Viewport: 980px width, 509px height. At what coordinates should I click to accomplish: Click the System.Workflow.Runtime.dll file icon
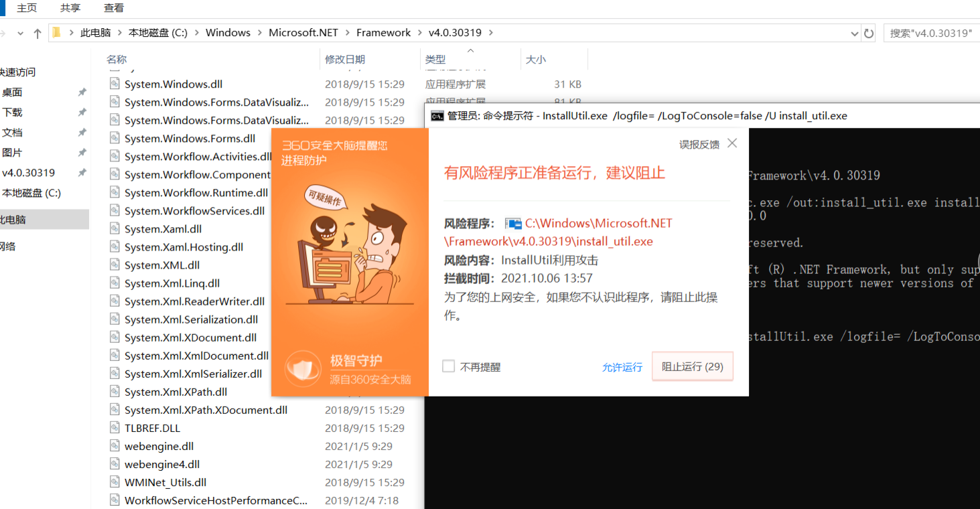(115, 193)
